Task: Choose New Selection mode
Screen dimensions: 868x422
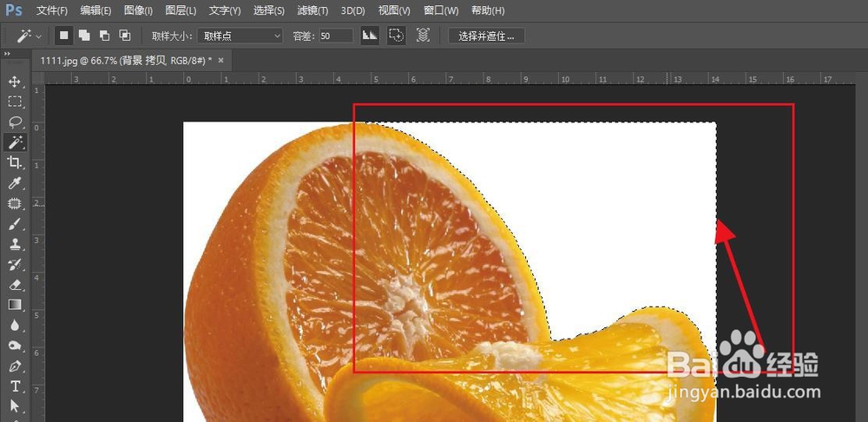Action: pyautogui.click(x=64, y=36)
